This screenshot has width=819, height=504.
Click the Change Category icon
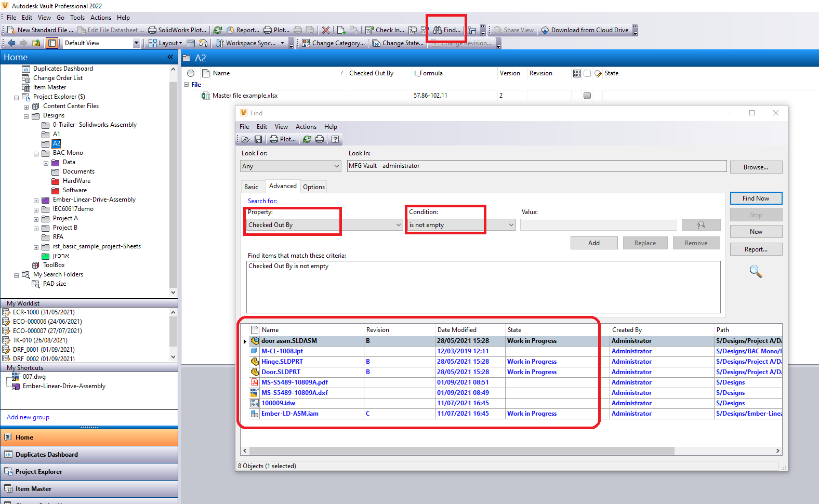pos(306,43)
